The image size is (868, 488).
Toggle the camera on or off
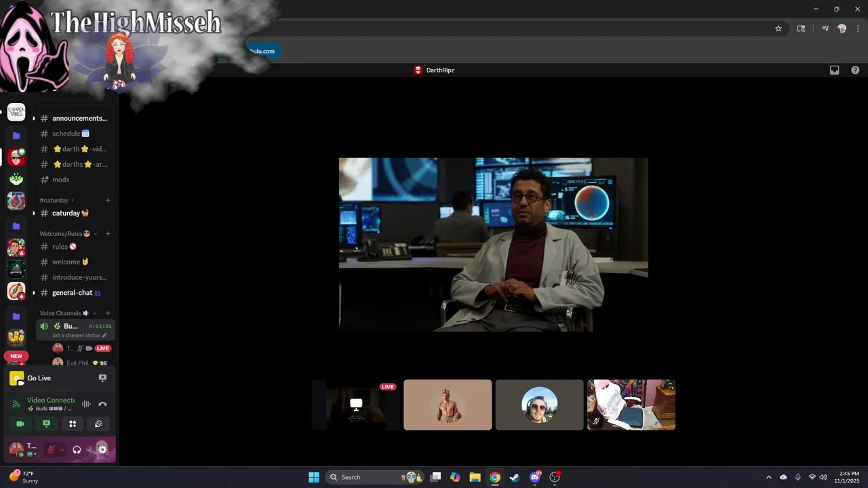(x=20, y=424)
